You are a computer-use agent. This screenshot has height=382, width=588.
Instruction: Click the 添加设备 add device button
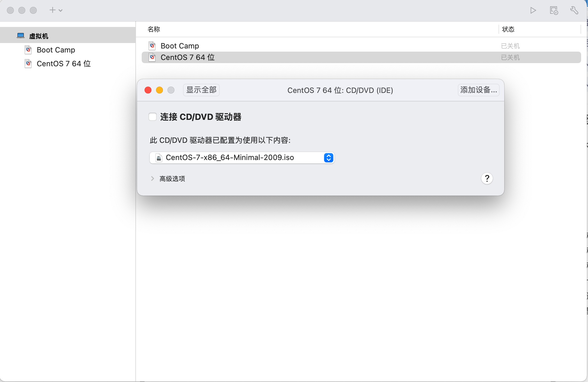click(x=478, y=90)
